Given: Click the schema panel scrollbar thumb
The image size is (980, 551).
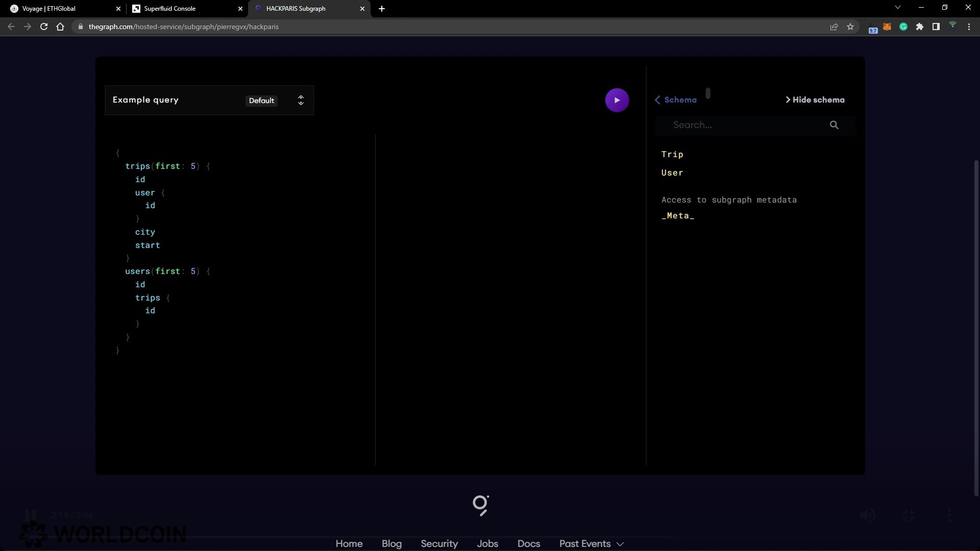Looking at the screenshot, I should (708, 93).
